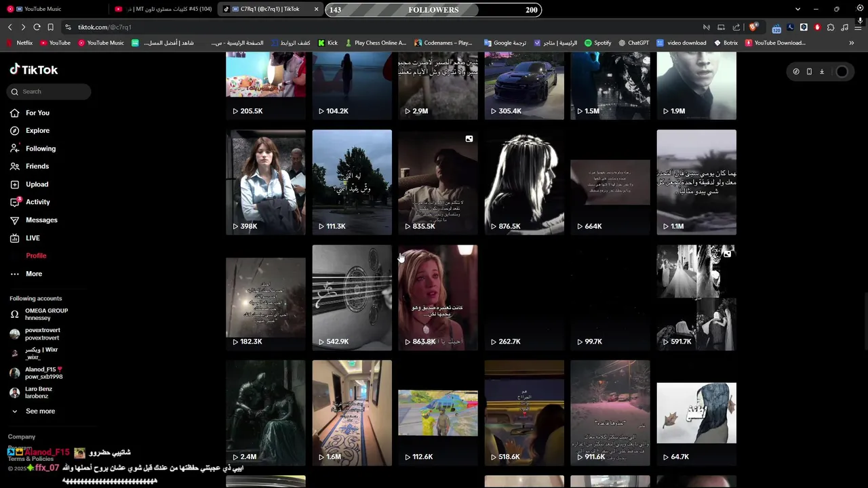Open the Spotify bookmark

(x=597, y=43)
